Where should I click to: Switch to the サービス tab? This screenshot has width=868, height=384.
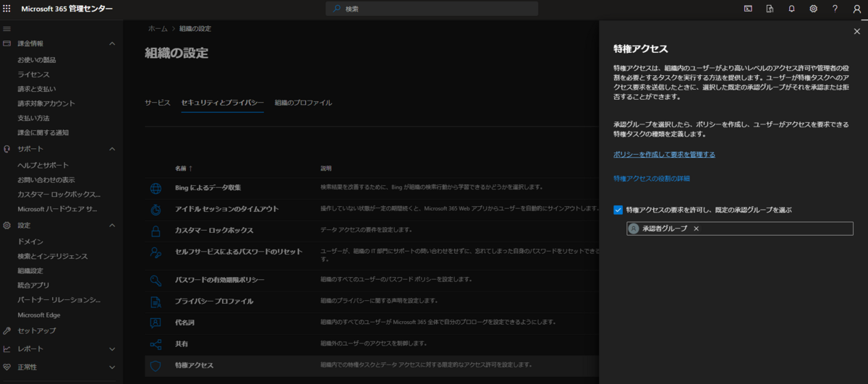(158, 103)
